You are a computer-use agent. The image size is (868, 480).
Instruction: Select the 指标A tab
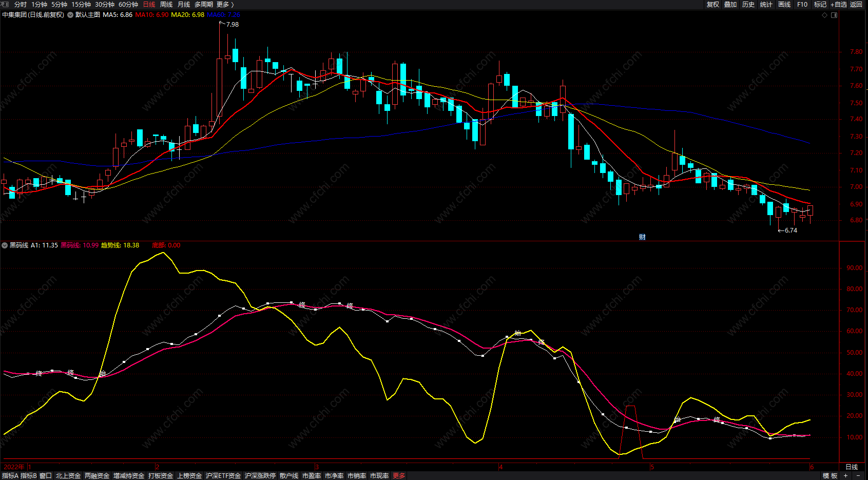point(10,476)
